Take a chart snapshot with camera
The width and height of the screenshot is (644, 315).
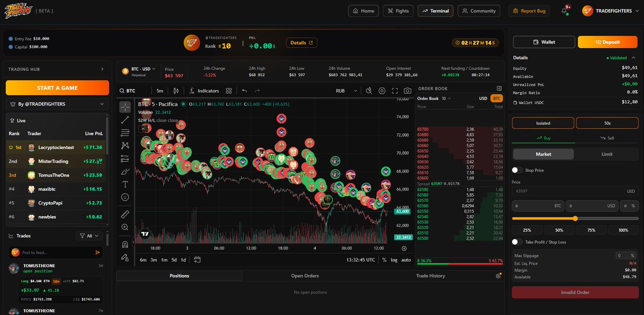408,91
